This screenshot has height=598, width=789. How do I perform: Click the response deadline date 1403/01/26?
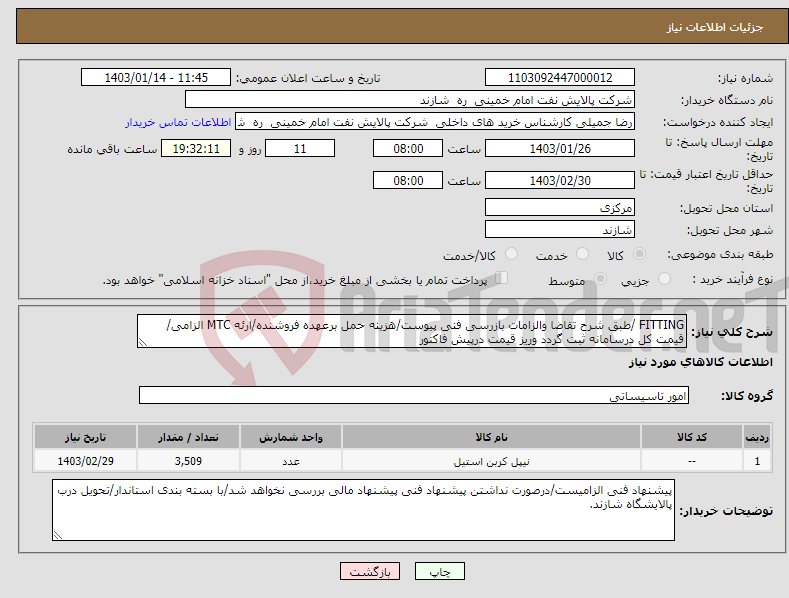(560, 148)
